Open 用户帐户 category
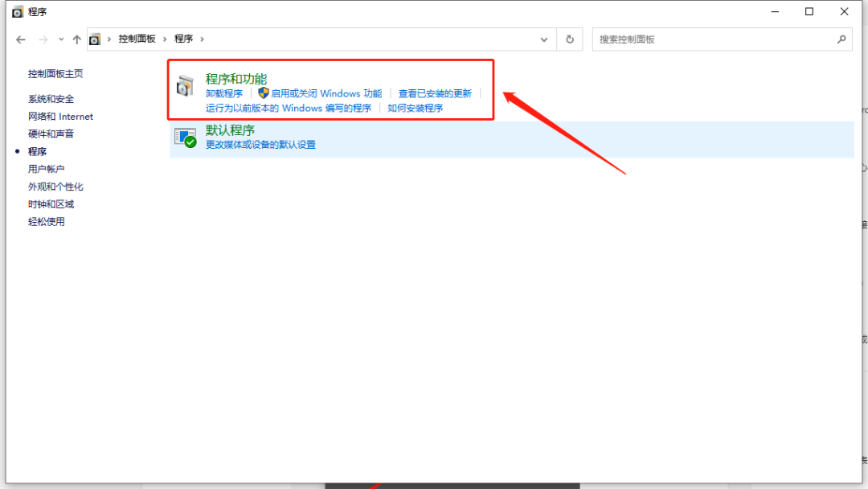The height and width of the screenshot is (489, 868). pyautogui.click(x=47, y=169)
